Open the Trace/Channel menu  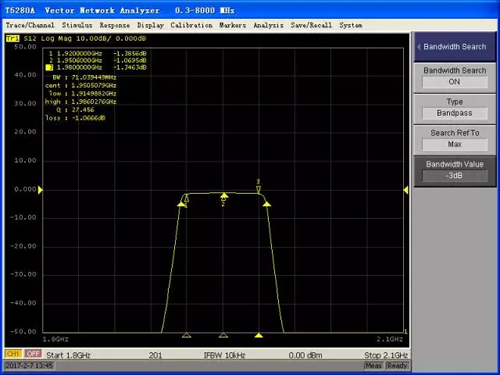(30, 25)
